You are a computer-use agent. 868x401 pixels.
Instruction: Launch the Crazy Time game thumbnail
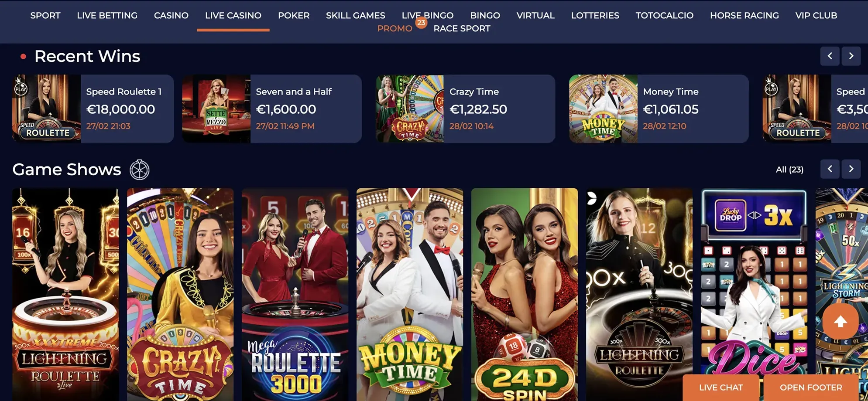tap(180, 295)
